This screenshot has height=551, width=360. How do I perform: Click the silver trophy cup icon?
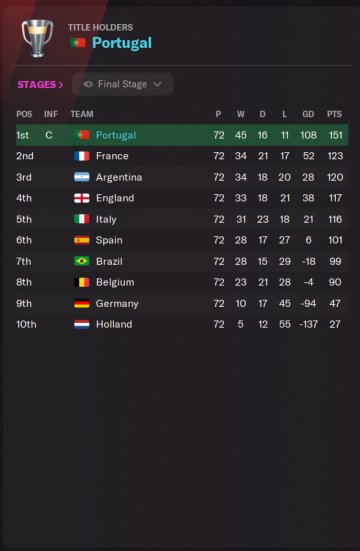pos(37,38)
